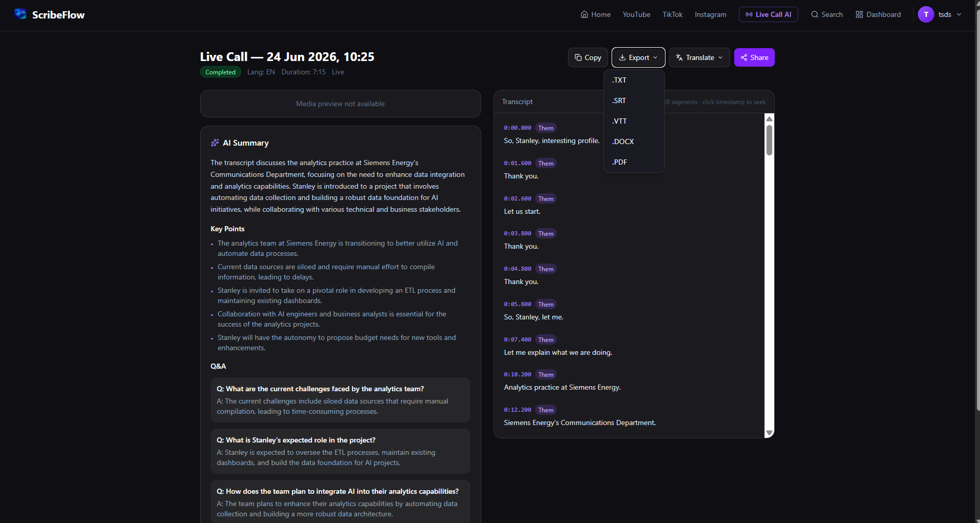Click the Completed status badge
The width and height of the screenshot is (980, 523).
coord(221,72)
